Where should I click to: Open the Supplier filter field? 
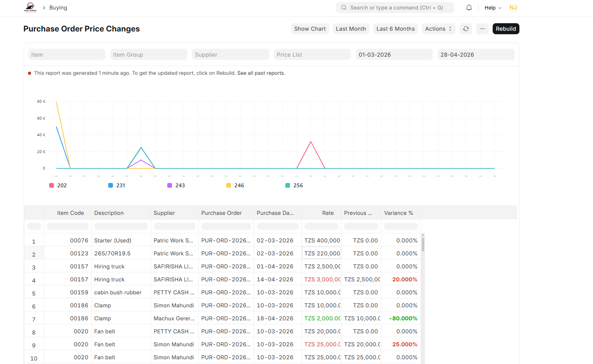231,54
